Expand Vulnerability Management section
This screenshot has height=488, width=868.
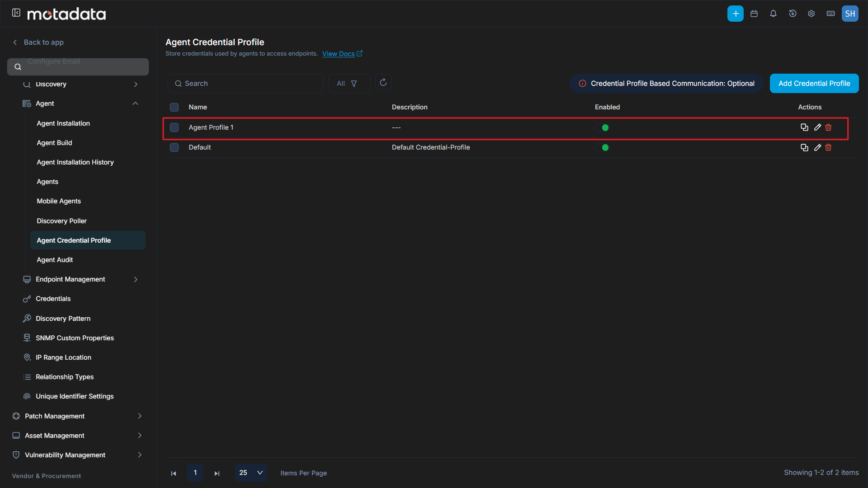click(x=140, y=455)
